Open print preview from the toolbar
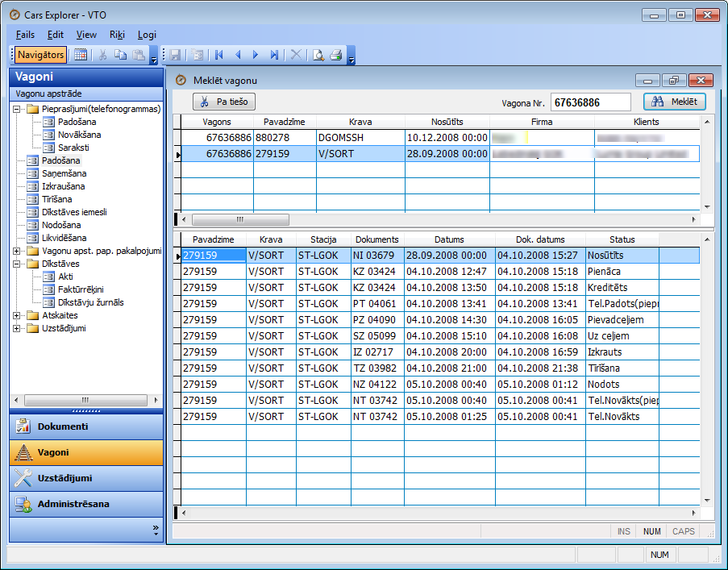The image size is (728, 570). coord(318,55)
